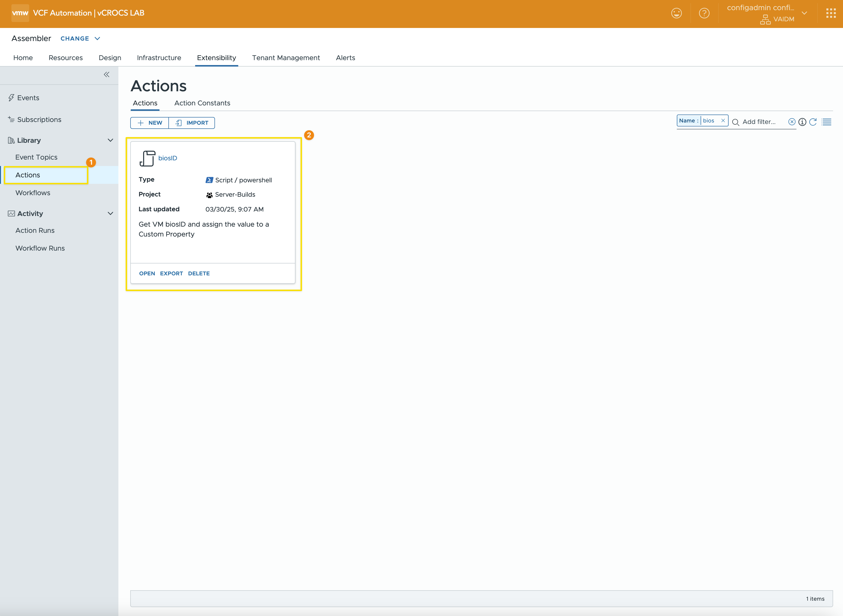Remove the Name bios filter chip
The image size is (843, 616).
(x=723, y=120)
